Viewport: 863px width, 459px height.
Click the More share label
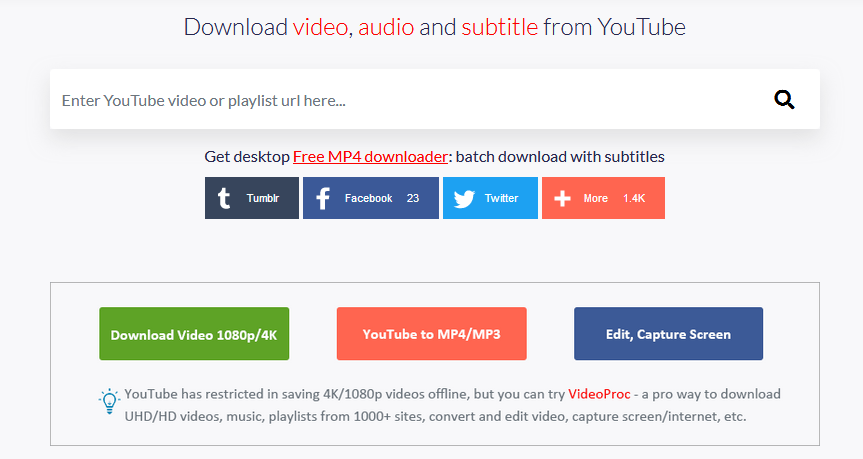click(596, 198)
